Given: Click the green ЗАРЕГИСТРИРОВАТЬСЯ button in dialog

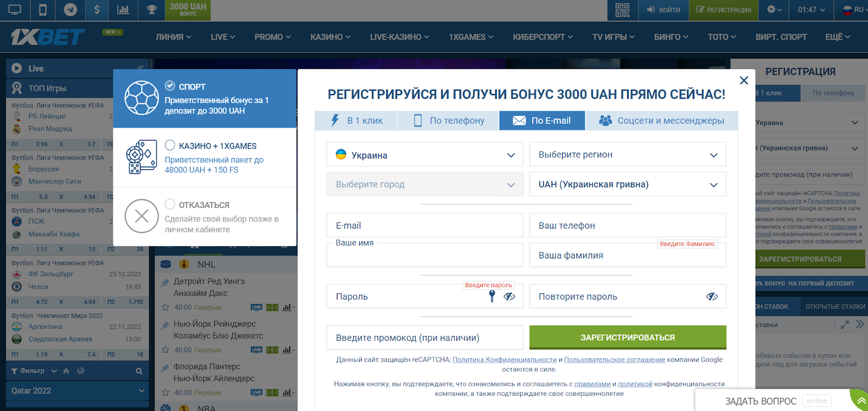Looking at the screenshot, I should [x=628, y=337].
